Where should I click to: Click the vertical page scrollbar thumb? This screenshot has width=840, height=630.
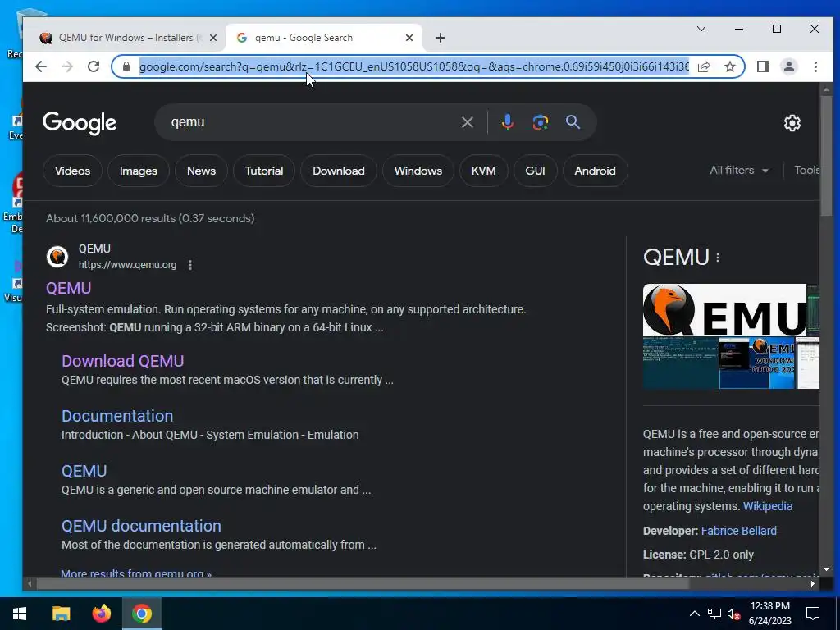coord(827,155)
